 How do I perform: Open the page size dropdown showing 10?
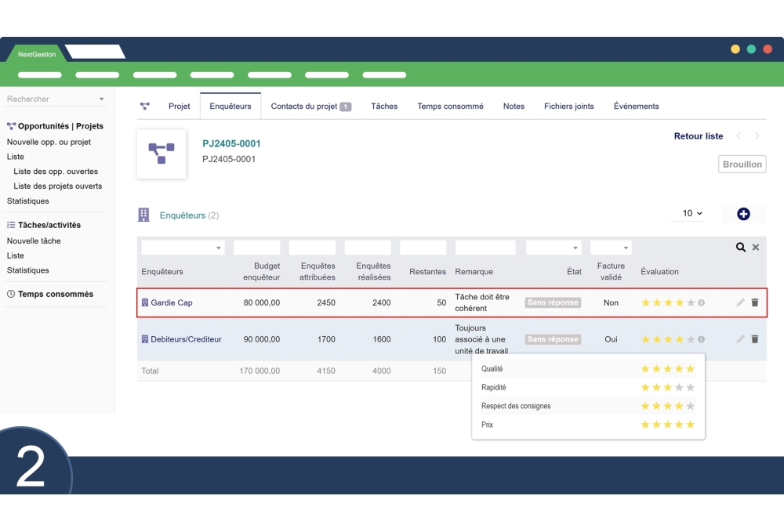[x=692, y=213]
